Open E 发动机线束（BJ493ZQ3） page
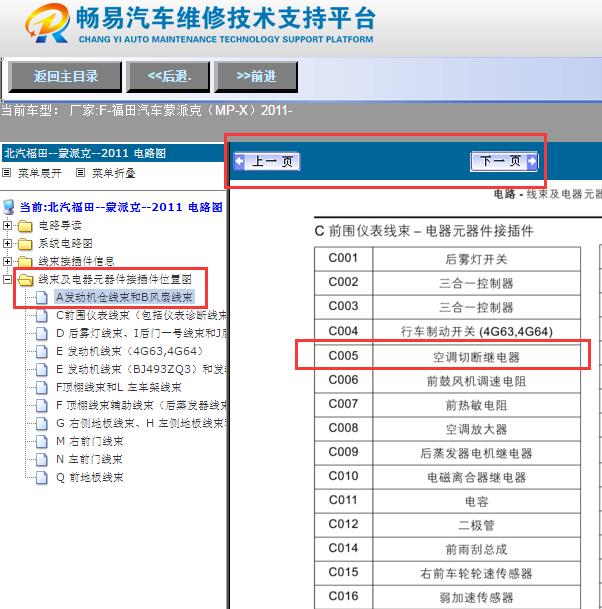The height and width of the screenshot is (609, 602). pyautogui.click(x=141, y=369)
